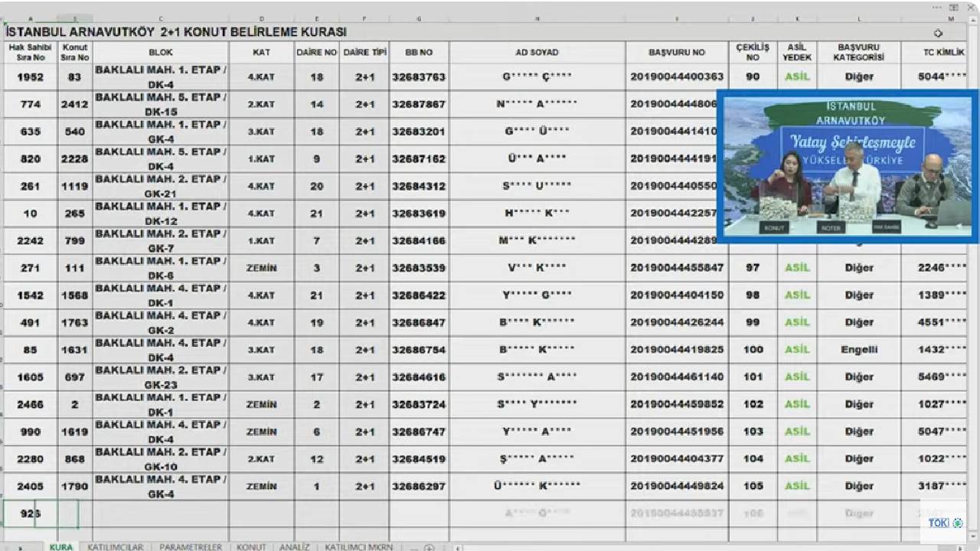Select the Engelli category cell
Image resolution: width=980 pixels, height=551 pixels.
858,350
